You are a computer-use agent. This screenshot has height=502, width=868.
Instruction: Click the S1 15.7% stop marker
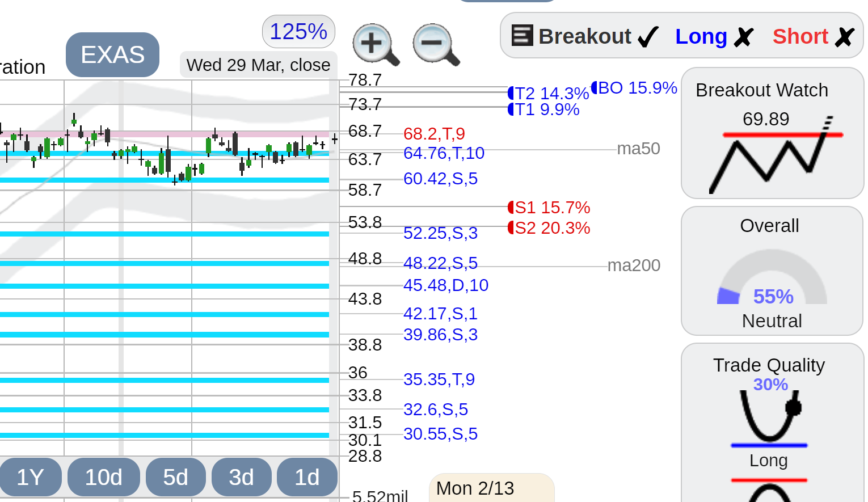[x=549, y=208]
